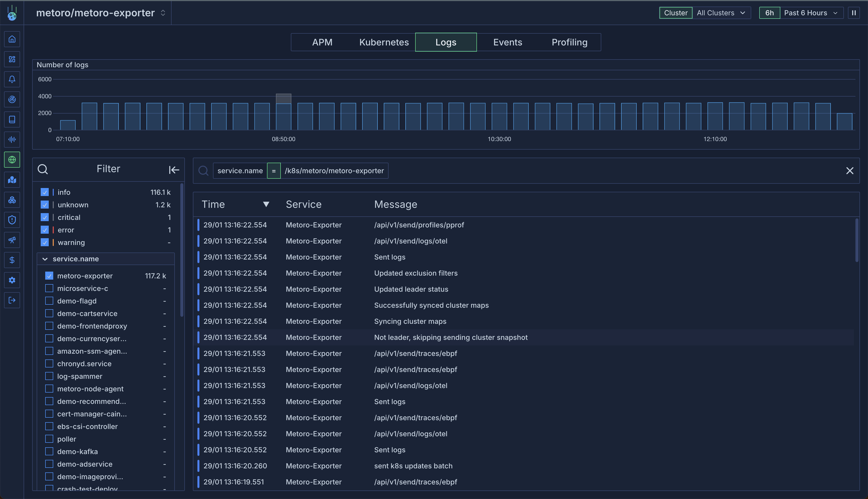Open the dollar sign billing icon
Screen dimensions: 868x499
[12, 260]
